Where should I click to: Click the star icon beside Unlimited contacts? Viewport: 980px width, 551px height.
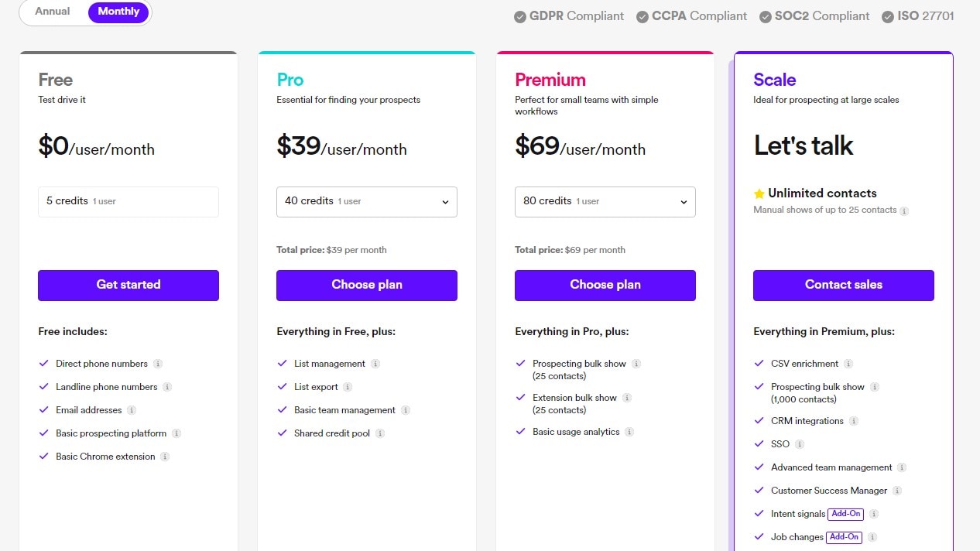(x=759, y=193)
